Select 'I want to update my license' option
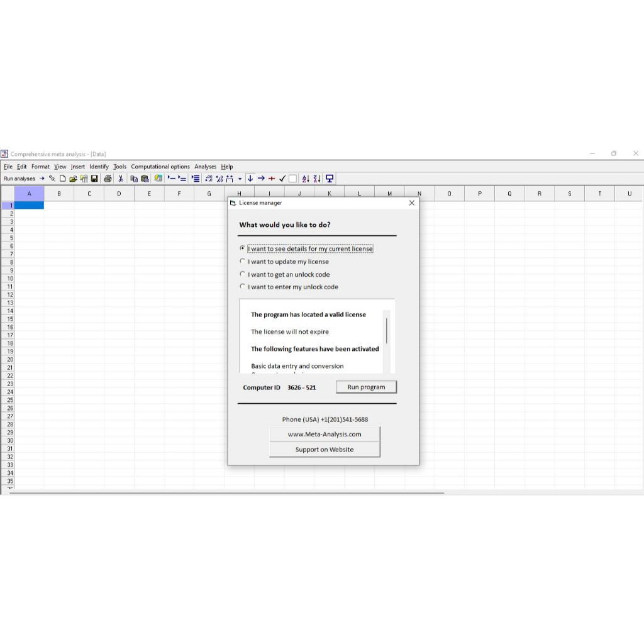Screen dimensions: 644x644 [284, 262]
